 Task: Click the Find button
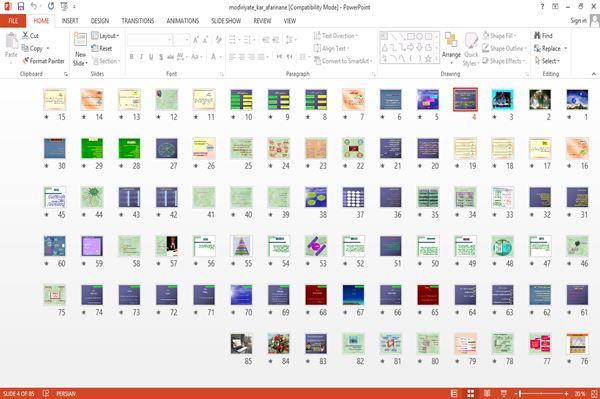pos(543,36)
